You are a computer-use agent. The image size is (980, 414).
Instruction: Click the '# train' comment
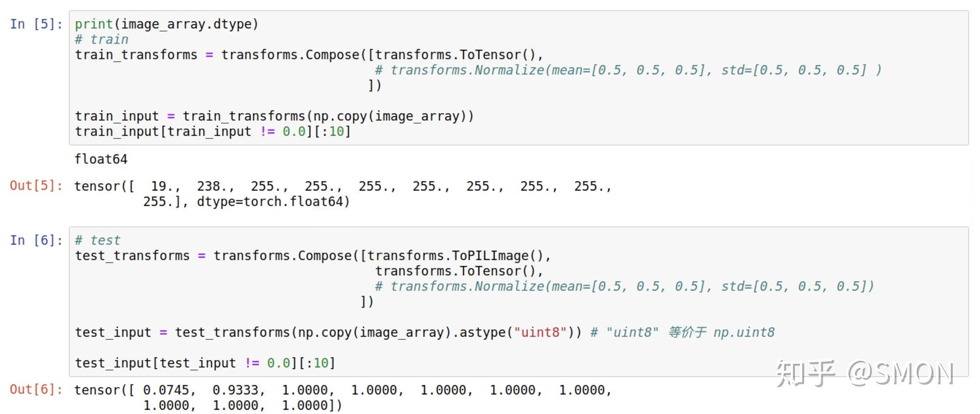pos(102,39)
